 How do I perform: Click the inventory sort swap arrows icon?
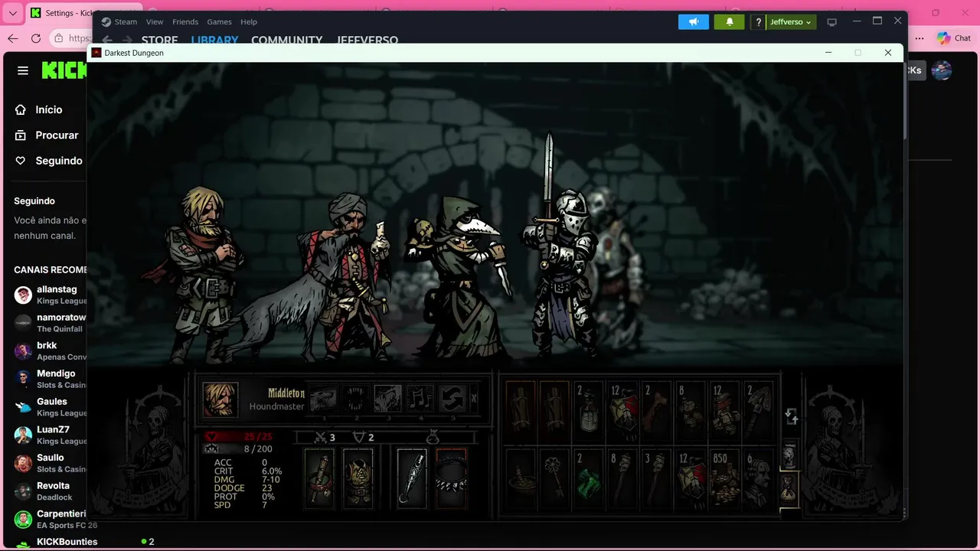tap(792, 416)
